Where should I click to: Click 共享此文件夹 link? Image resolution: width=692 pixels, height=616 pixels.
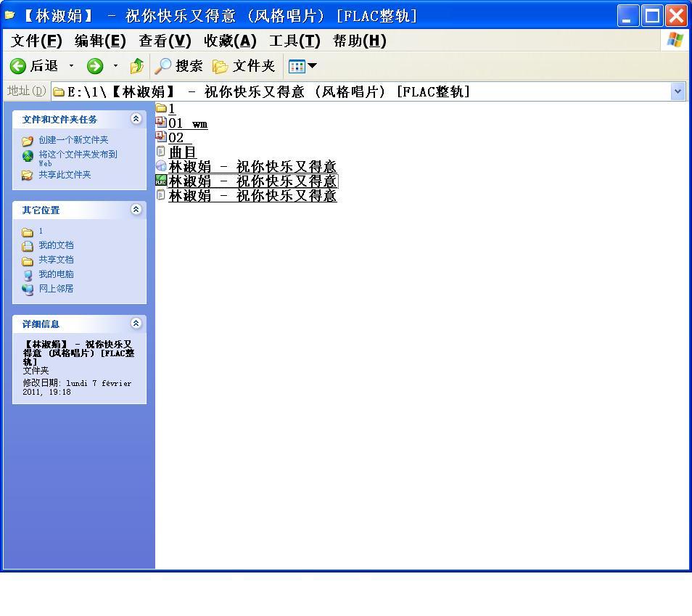(65, 175)
